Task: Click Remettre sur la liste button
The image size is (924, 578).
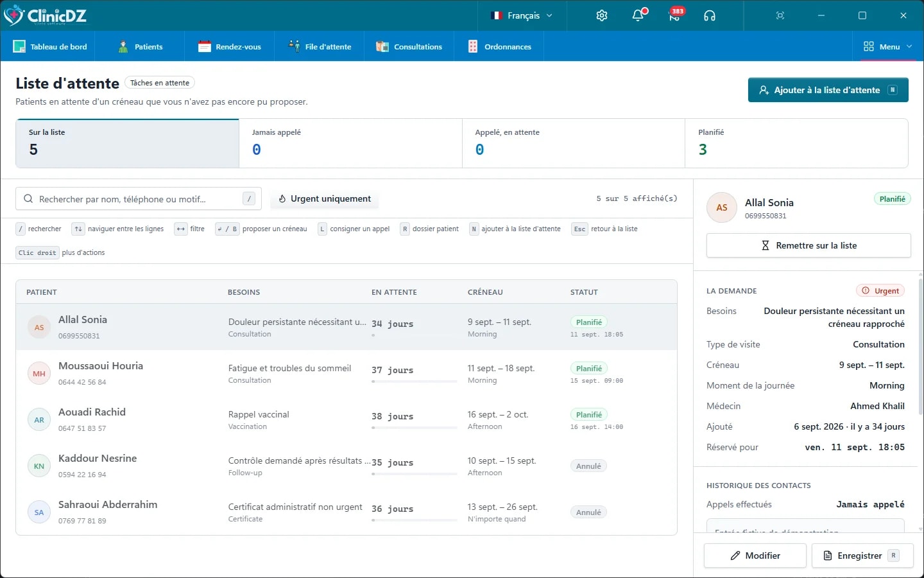Action: [x=809, y=245]
